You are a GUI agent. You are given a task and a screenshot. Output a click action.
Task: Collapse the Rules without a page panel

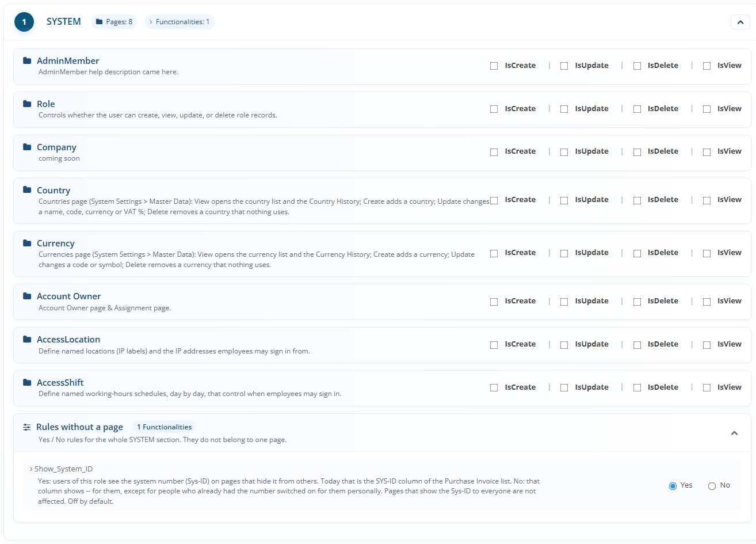pos(734,433)
